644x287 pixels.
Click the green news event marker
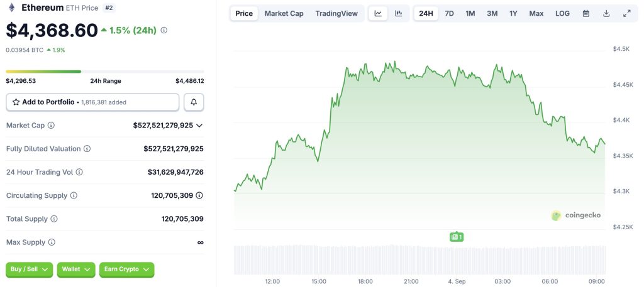(x=457, y=237)
